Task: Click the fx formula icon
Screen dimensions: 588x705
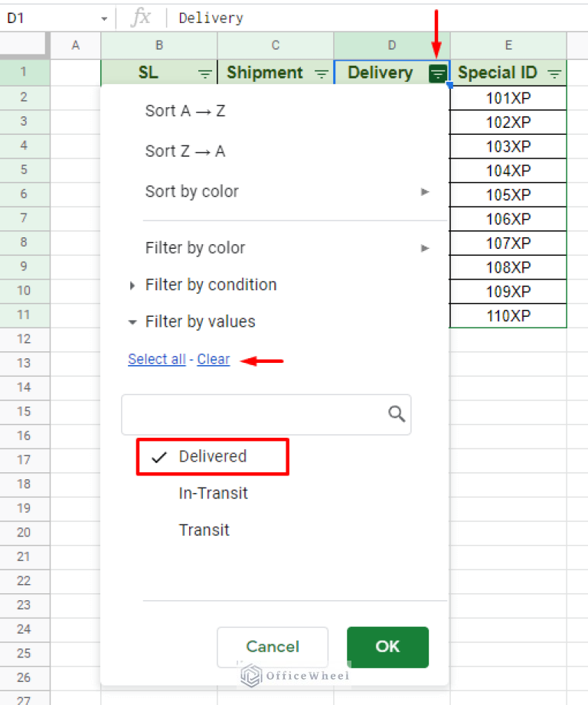Action: [x=142, y=17]
